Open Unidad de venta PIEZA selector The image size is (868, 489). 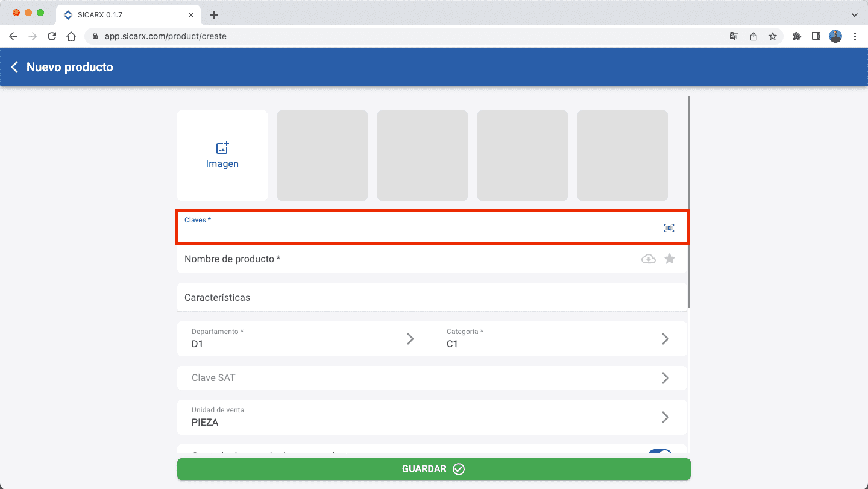pyautogui.click(x=665, y=417)
